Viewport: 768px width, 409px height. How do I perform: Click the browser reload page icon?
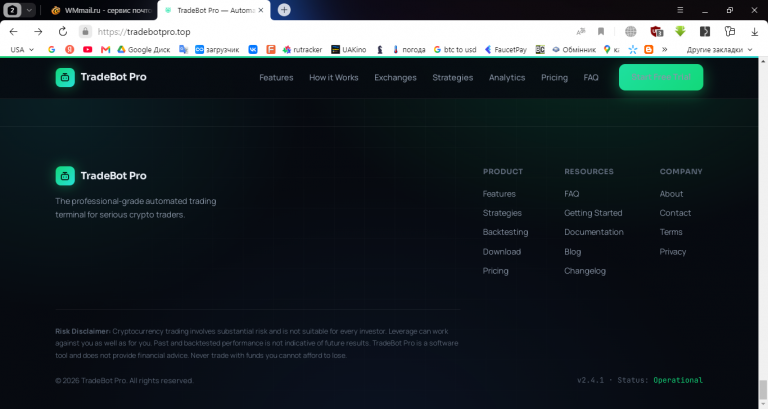click(x=63, y=32)
